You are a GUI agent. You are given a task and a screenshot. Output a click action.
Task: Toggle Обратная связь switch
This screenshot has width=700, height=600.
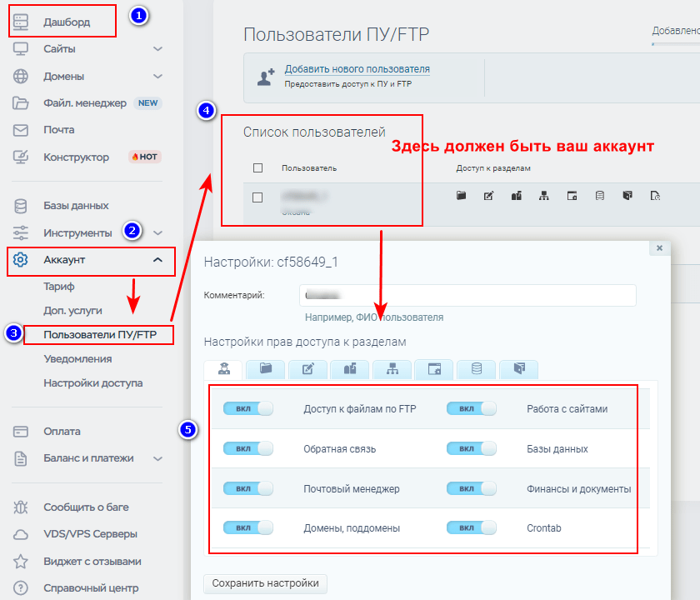point(248,448)
